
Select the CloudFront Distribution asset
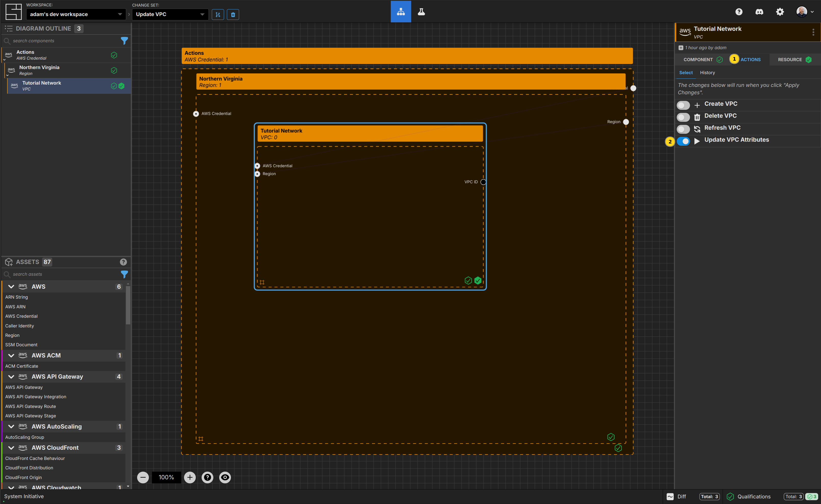pyautogui.click(x=29, y=468)
